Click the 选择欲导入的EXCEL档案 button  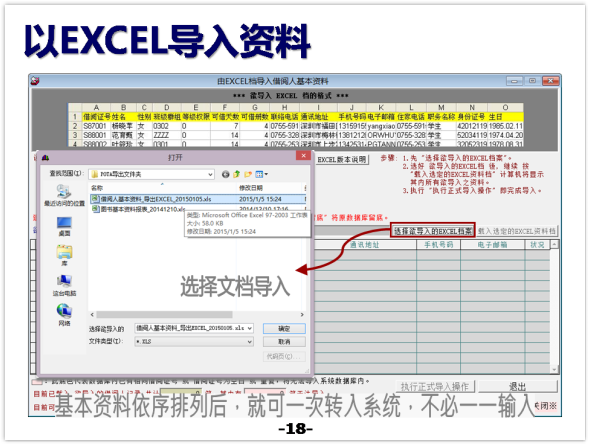433,231
